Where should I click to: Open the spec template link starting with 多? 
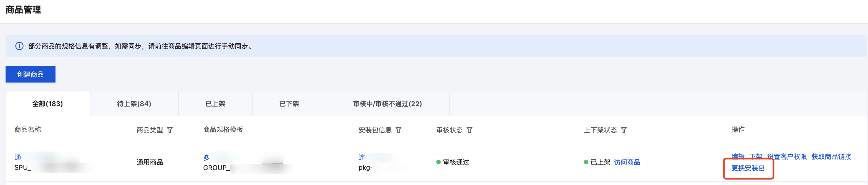tap(206, 157)
